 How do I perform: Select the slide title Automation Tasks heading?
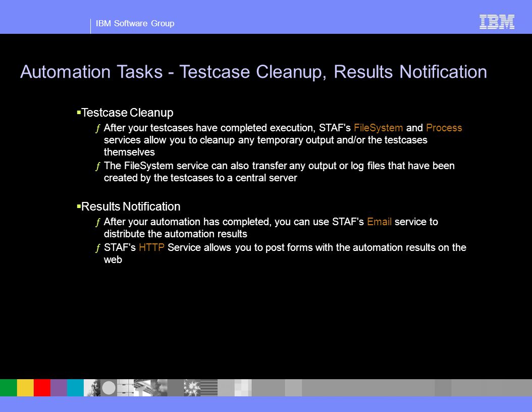click(x=253, y=72)
